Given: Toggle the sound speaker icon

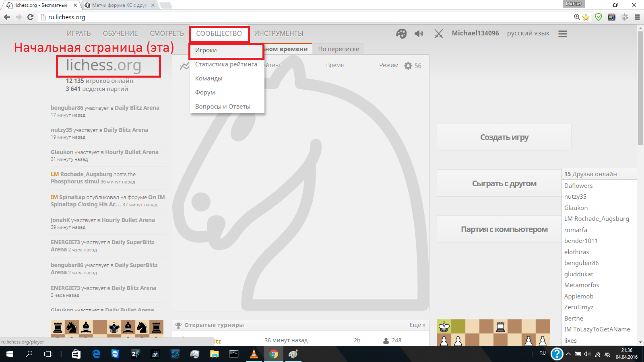Looking at the screenshot, I should tap(419, 33).
